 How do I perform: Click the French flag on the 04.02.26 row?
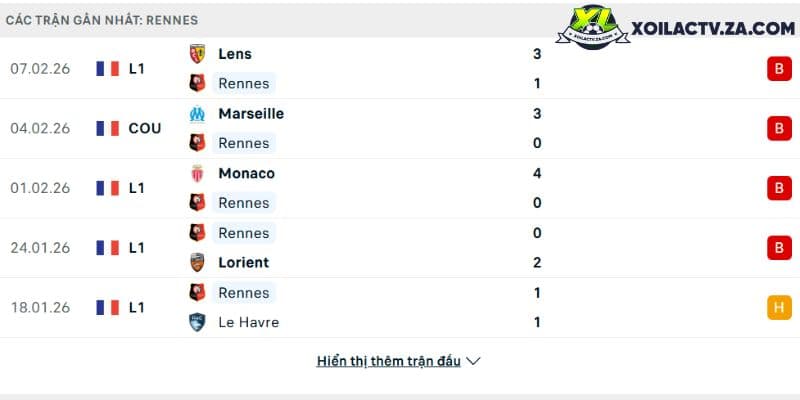click(108, 128)
